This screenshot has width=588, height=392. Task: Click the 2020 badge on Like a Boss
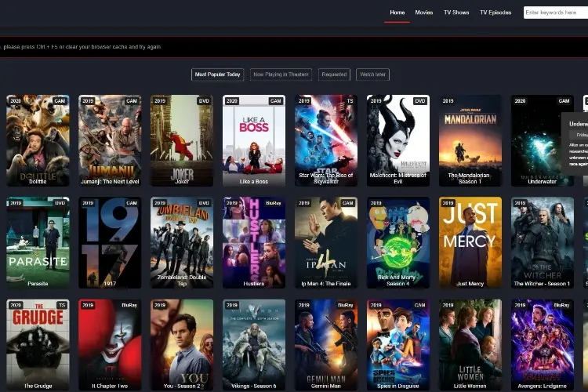click(x=232, y=101)
